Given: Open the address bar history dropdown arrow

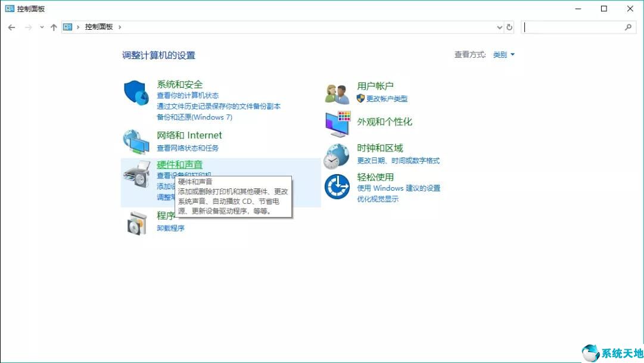Looking at the screenshot, I should [500, 27].
